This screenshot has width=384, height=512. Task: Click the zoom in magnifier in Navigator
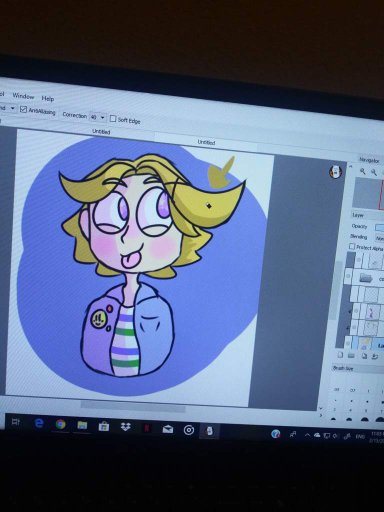coord(362,171)
